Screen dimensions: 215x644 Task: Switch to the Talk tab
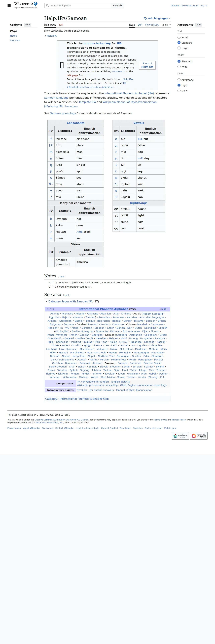pyautogui.click(x=61, y=25)
